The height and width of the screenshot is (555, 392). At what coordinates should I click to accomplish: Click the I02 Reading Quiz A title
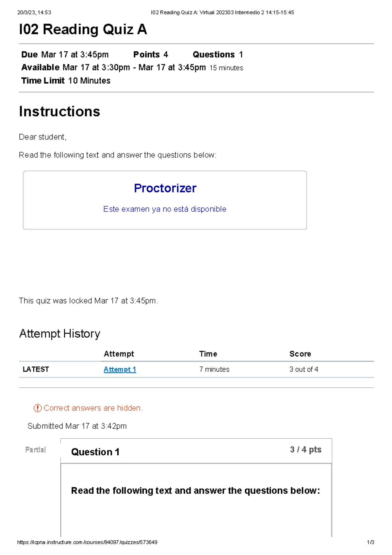click(x=83, y=29)
